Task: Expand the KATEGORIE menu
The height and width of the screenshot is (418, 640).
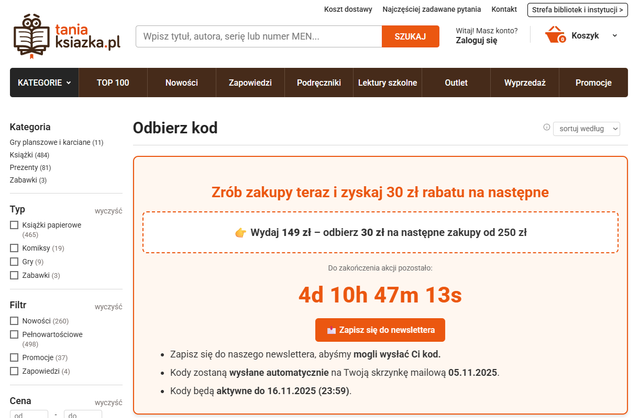Action: (x=45, y=82)
